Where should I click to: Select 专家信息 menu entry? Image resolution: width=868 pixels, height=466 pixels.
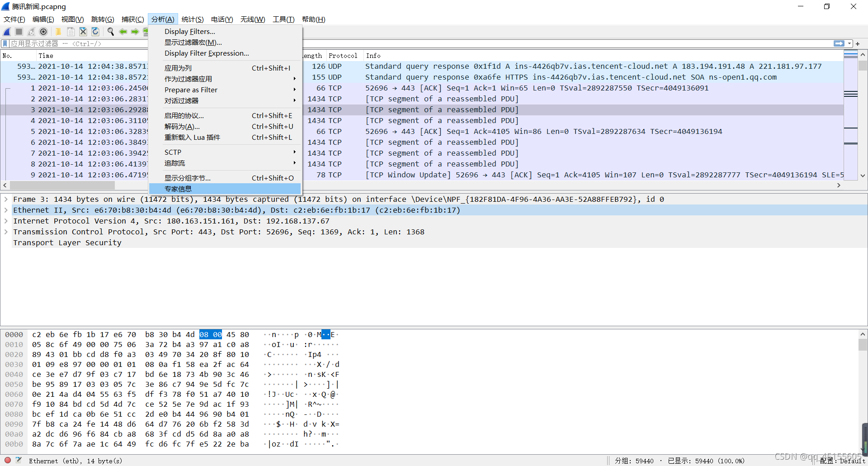(x=225, y=189)
